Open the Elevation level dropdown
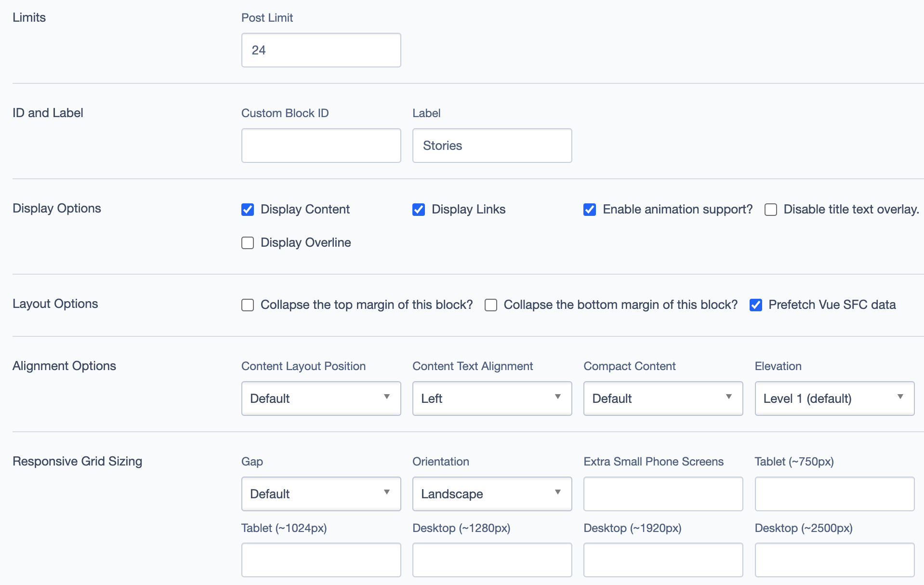This screenshot has width=924, height=585. tap(834, 399)
